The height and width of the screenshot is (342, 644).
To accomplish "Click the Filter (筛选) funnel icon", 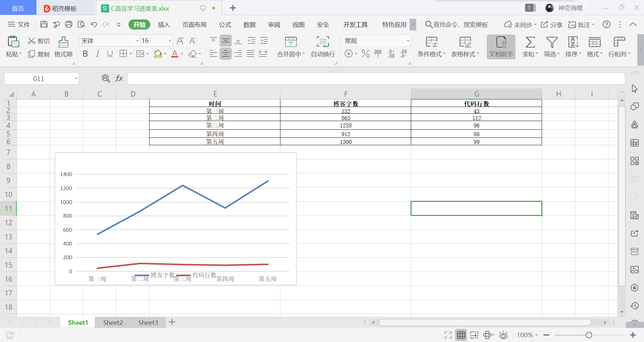I will 552,42.
